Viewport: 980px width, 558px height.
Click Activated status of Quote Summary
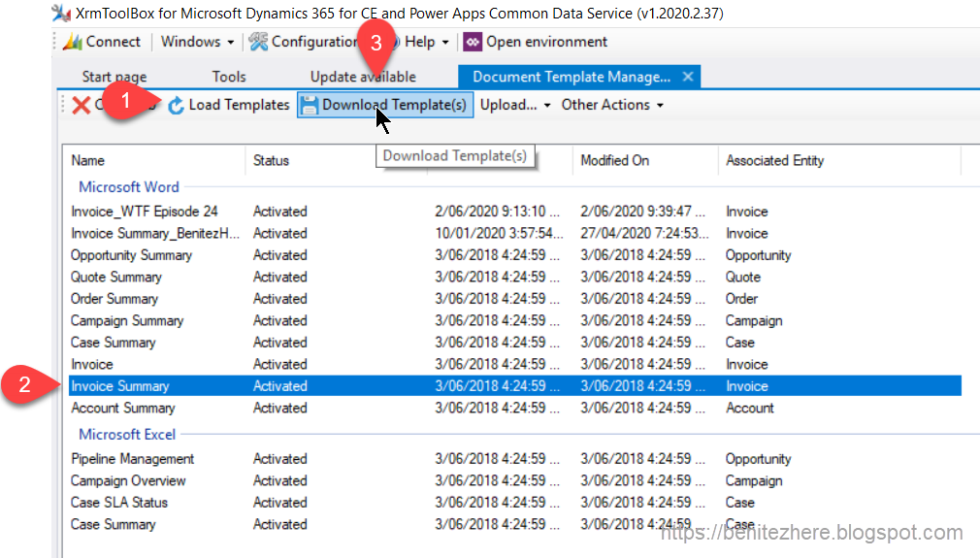click(x=280, y=277)
